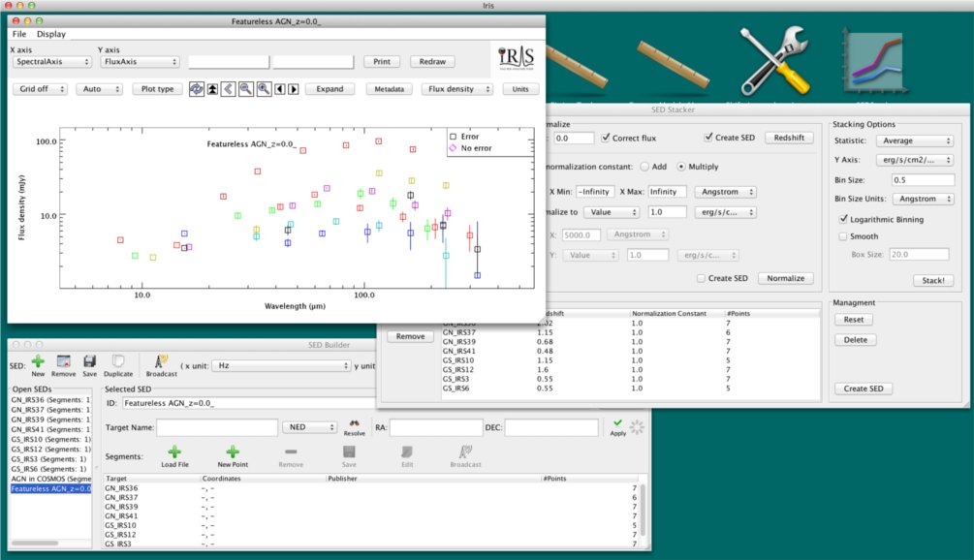Click the Delete button under Management

point(856,340)
